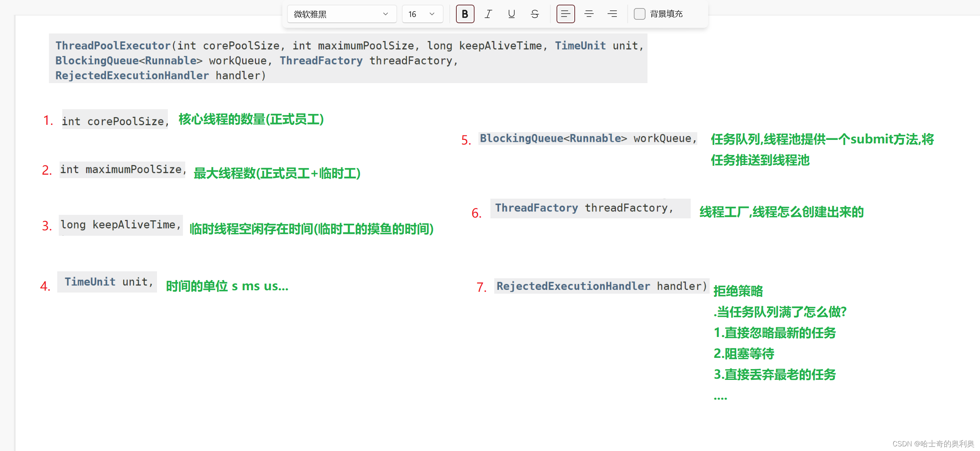Select right text alignment
The width and height of the screenshot is (980, 451).
612,14
